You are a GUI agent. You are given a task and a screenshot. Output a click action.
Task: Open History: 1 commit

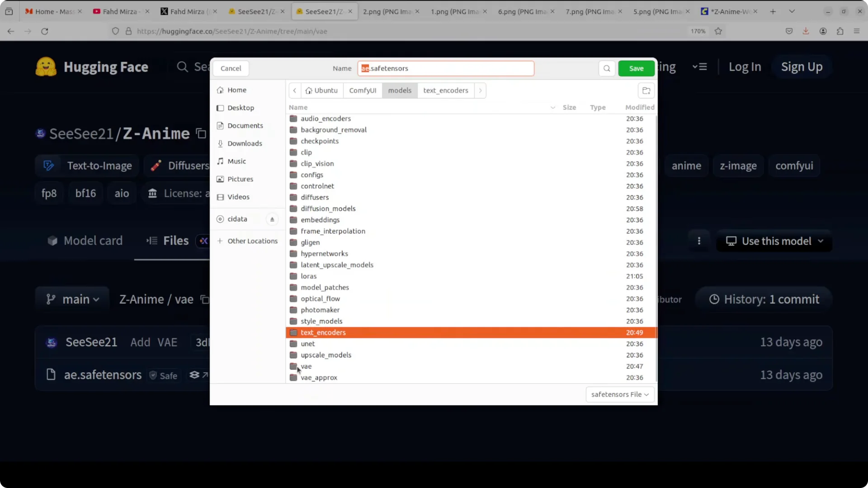(x=764, y=299)
